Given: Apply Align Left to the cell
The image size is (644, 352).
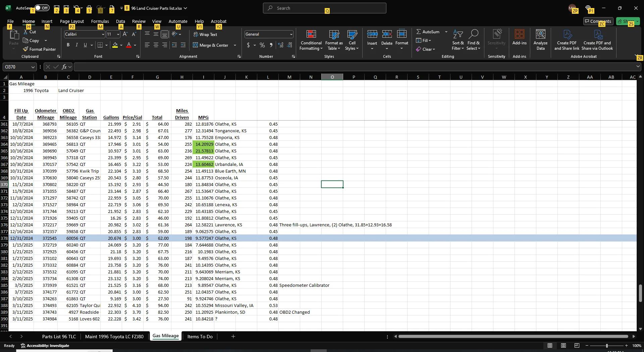Looking at the screenshot, I should click(x=147, y=45).
